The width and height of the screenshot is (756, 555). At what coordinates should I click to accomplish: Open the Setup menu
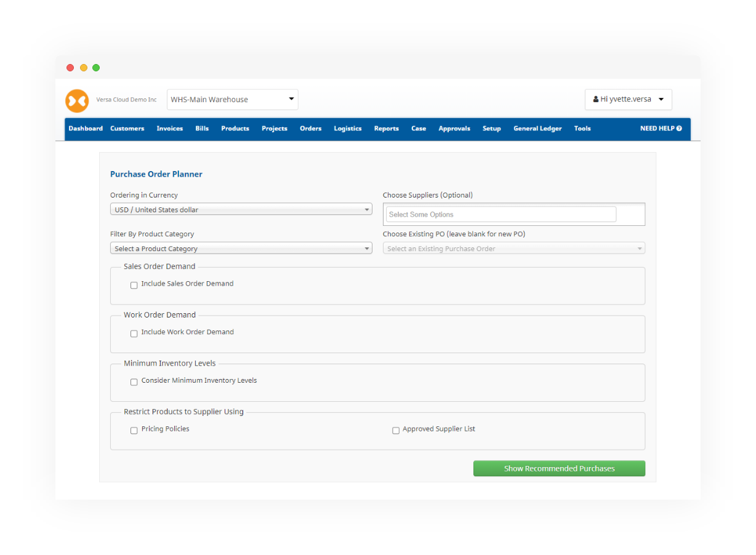pos(492,129)
